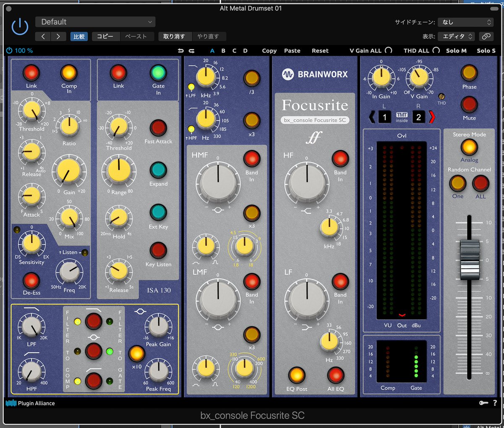Enable Key Listen button
504x428 pixels.
coord(158,250)
